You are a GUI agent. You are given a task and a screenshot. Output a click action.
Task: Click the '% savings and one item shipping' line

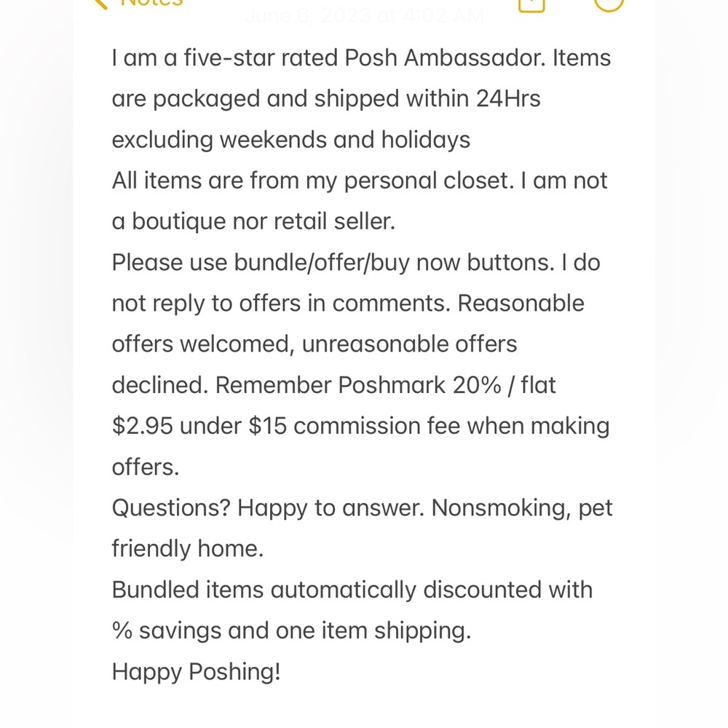[x=291, y=630]
